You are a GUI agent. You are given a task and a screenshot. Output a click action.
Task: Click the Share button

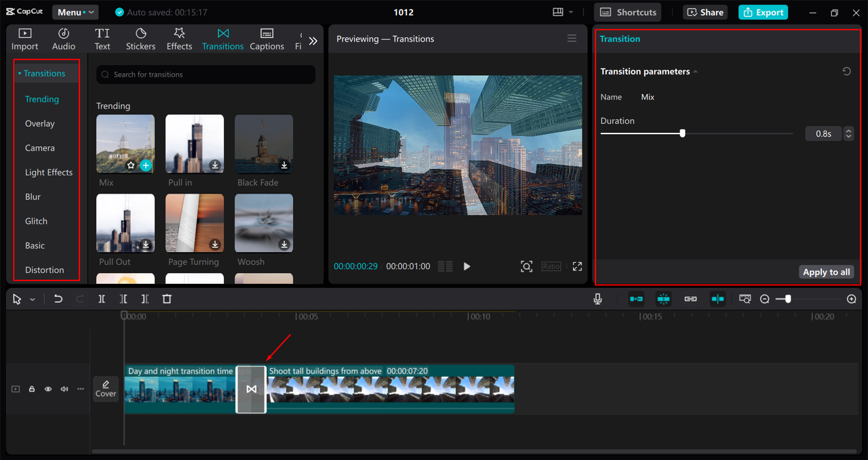(x=705, y=12)
